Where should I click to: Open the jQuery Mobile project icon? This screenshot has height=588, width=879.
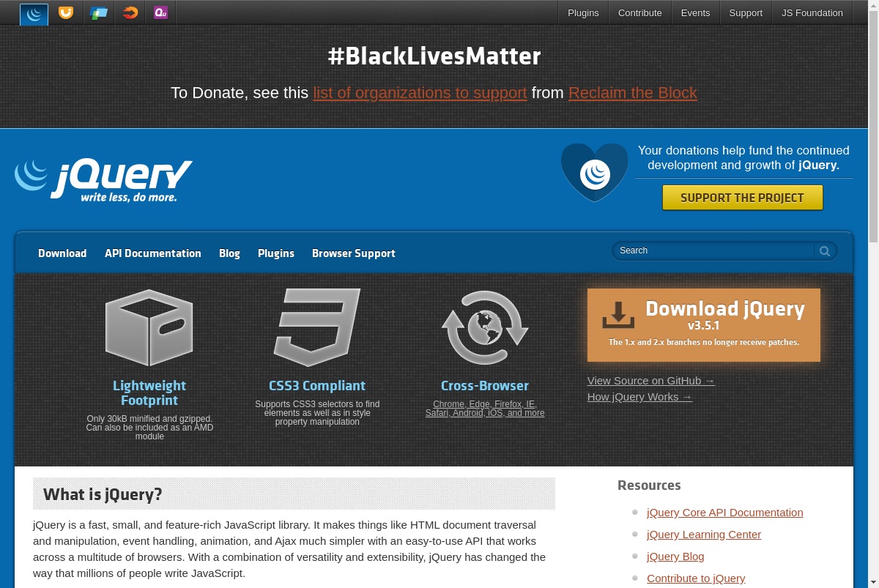[98, 12]
